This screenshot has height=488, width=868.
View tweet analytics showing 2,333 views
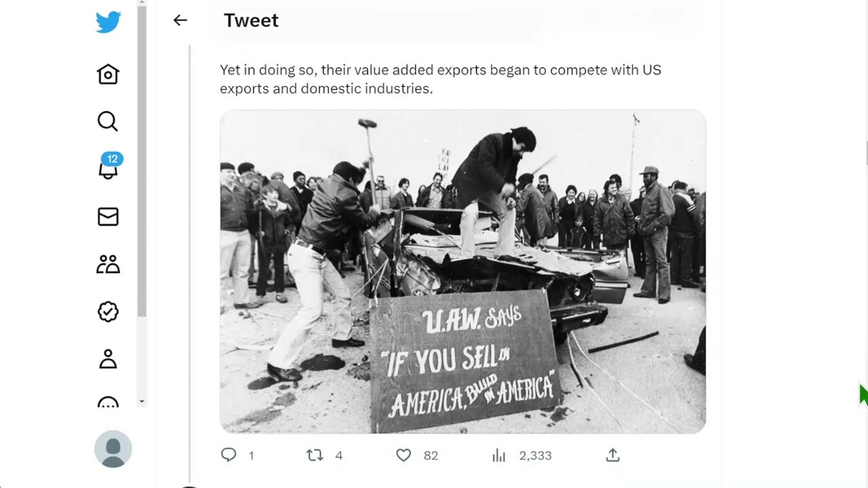(x=499, y=455)
